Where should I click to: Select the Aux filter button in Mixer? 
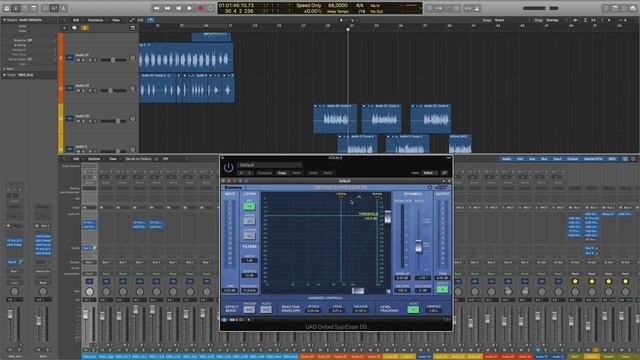(x=532, y=159)
